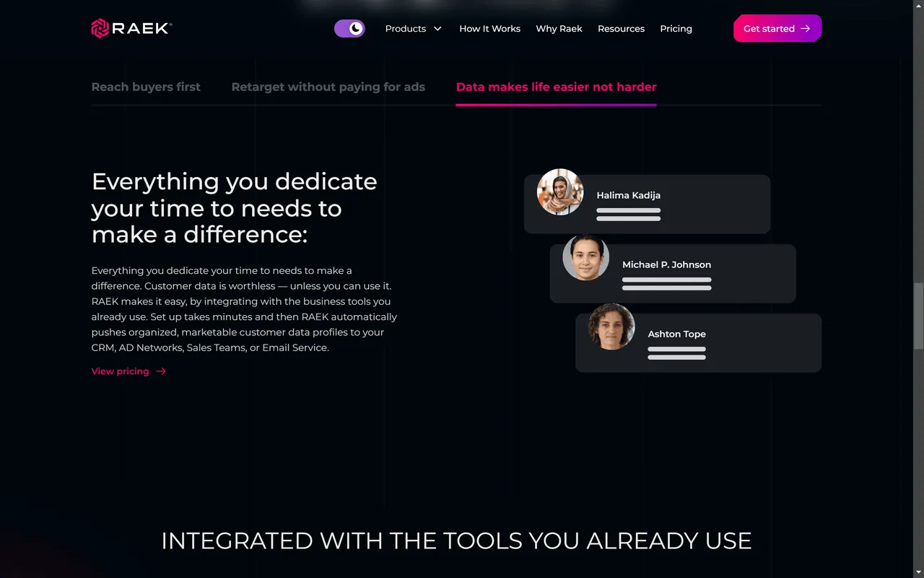Image resolution: width=924 pixels, height=578 pixels.
Task: Click the arrow icon on Get started button
Action: coord(806,28)
